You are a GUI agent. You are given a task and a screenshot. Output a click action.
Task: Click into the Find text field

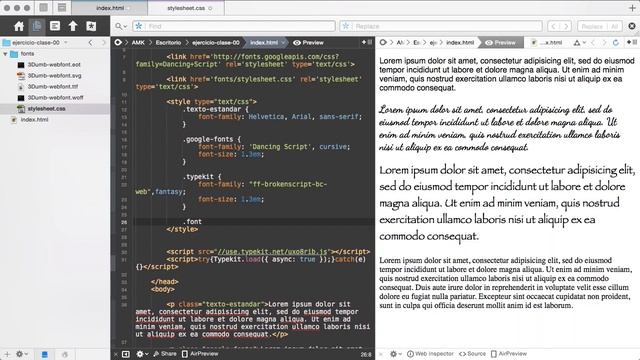(x=234, y=26)
